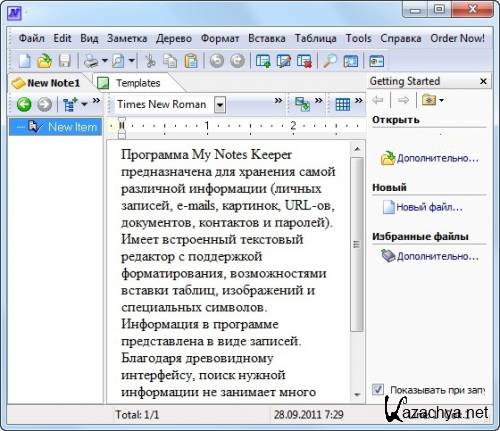This screenshot has width=500, height=431.
Task: Click the gray Forward arrow in tree toolbar
Action: coord(44,104)
